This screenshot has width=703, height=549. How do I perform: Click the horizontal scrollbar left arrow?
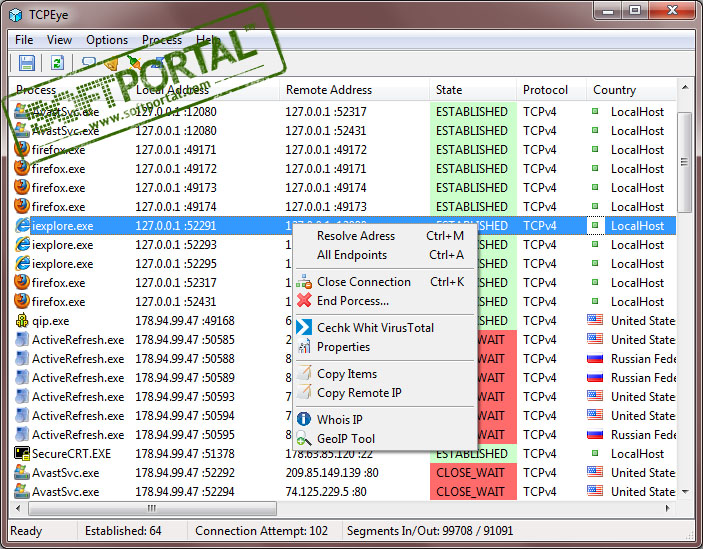pos(18,508)
